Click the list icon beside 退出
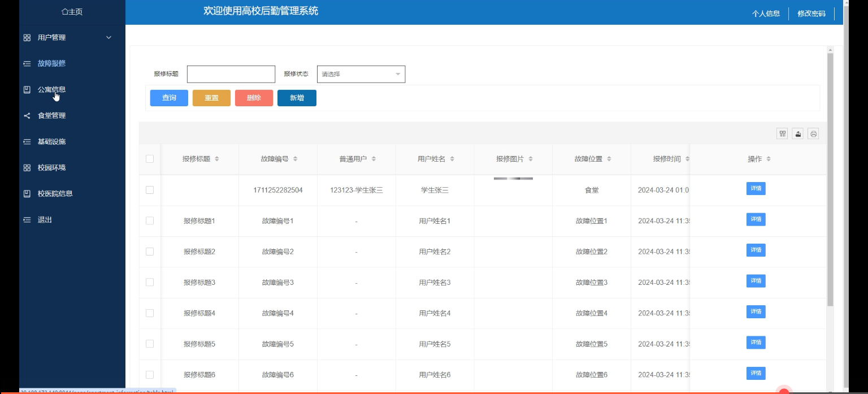Screen dimensions: 868x394 click(27, 219)
